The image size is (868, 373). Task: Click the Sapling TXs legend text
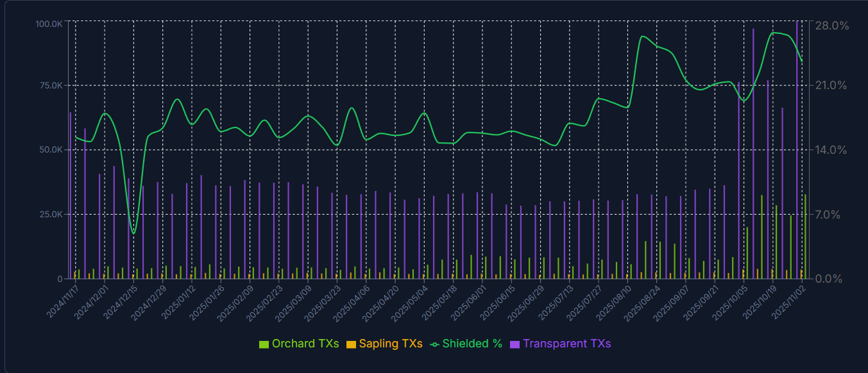tap(390, 344)
